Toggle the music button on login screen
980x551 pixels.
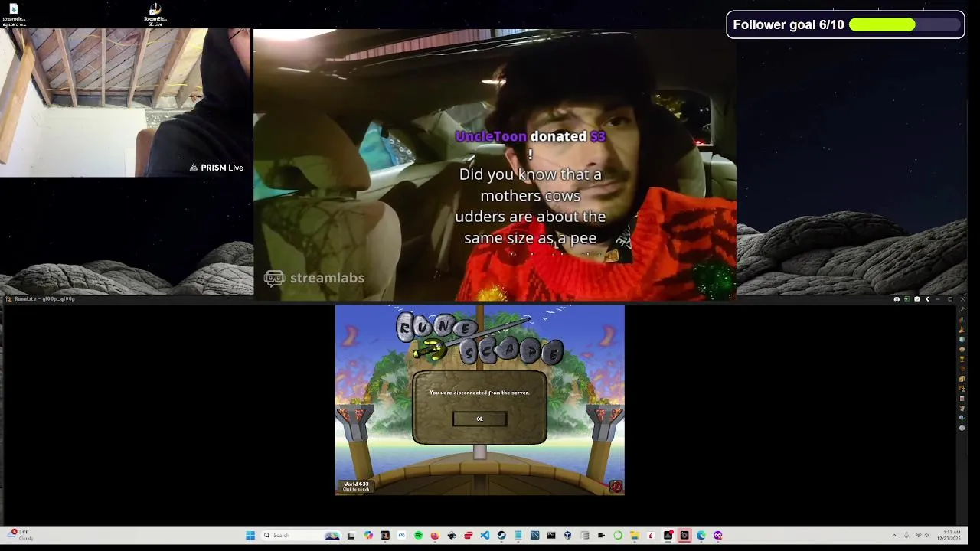[x=616, y=486]
